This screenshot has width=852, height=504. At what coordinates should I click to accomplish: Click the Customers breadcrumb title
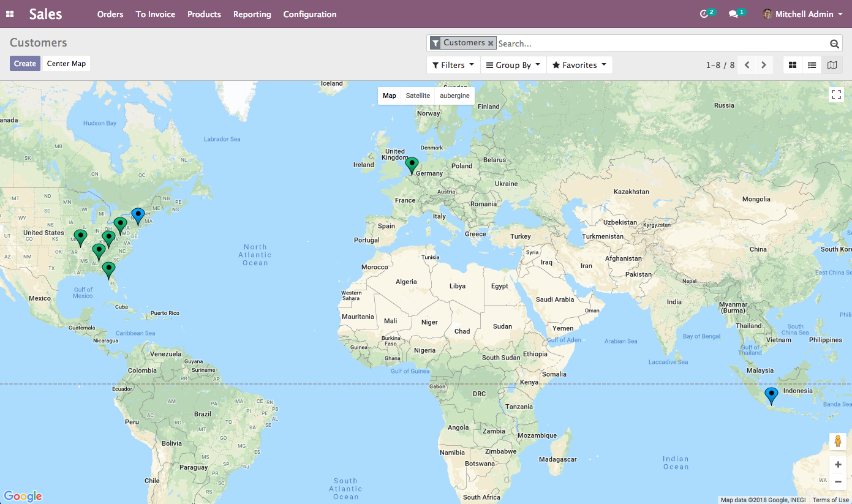39,43
